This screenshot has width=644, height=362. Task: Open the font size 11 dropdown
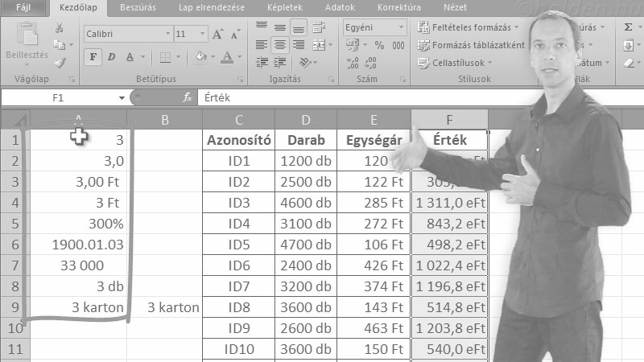[x=202, y=34]
